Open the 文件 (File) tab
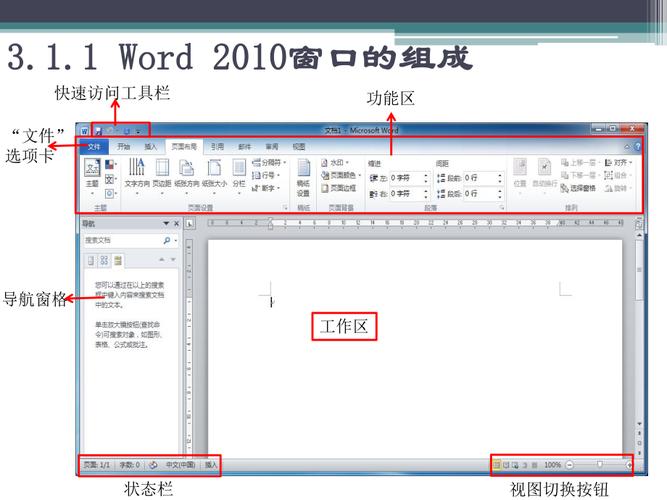667x500 pixels. coord(94,146)
